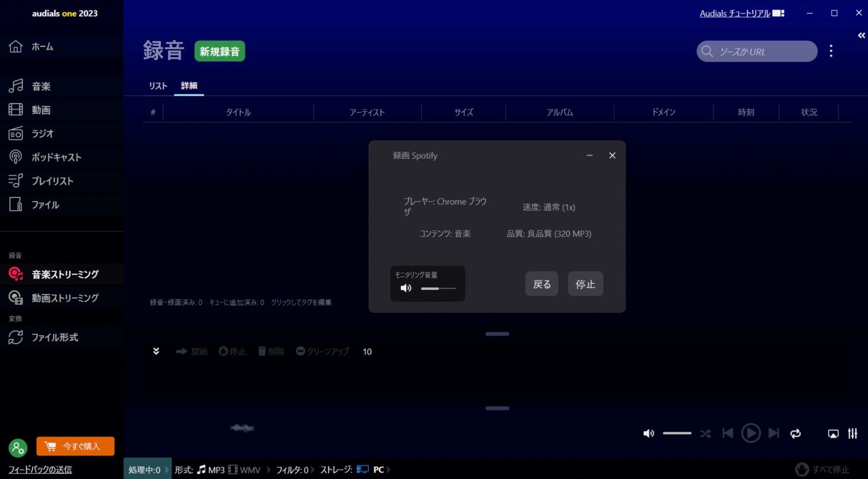Viewport: 868px width, 479px height.
Task: Open WMV video format selector
Action: click(245, 470)
